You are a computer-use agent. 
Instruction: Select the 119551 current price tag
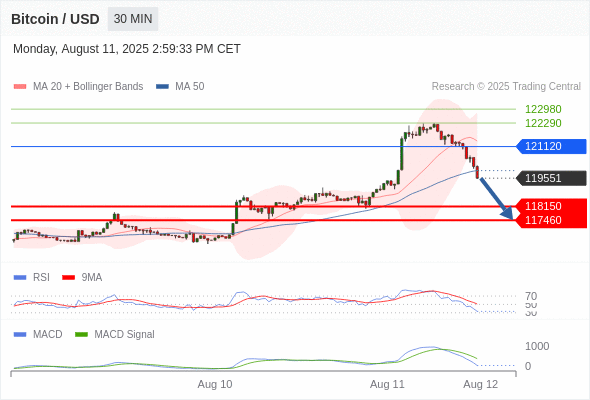pyautogui.click(x=551, y=178)
